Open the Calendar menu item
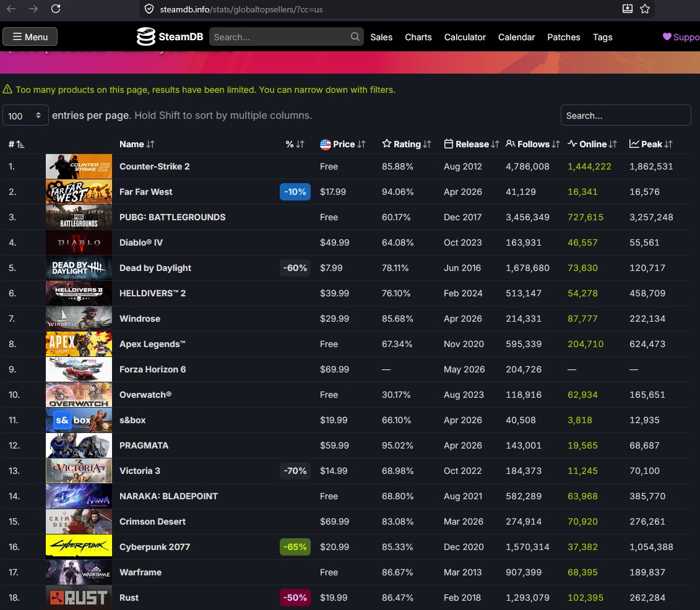 (x=517, y=37)
